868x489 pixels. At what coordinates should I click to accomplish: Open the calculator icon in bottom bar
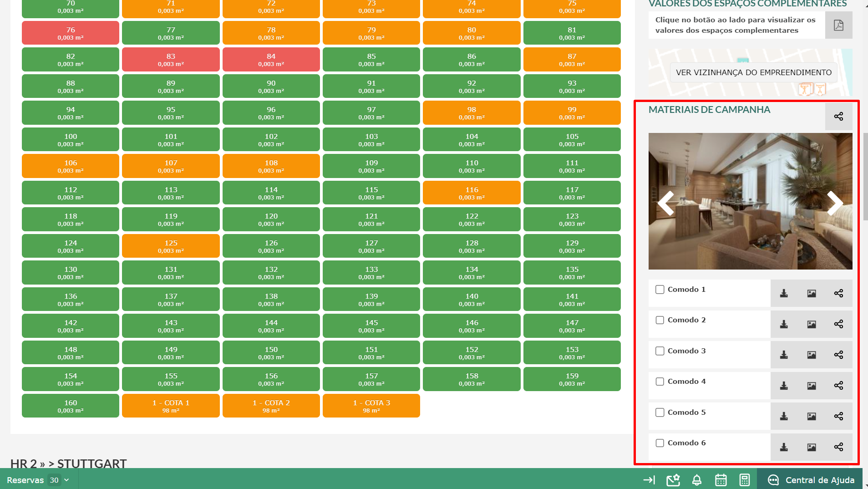click(x=745, y=480)
